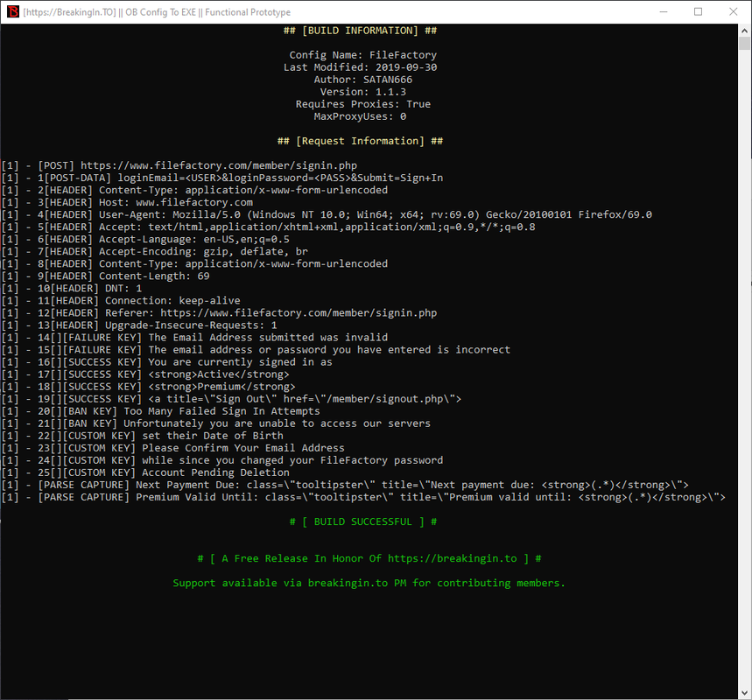Close the OB Config To EXE window
The image size is (752, 700).
(734, 11)
